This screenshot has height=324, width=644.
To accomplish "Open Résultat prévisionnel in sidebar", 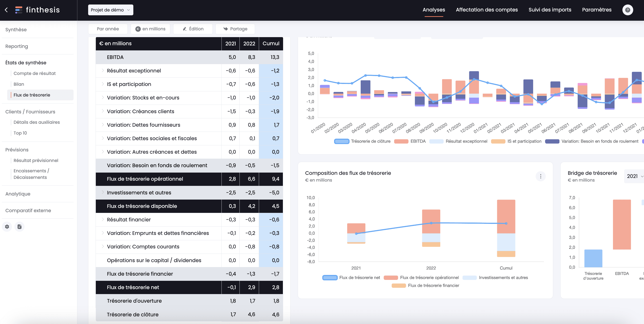I will pyautogui.click(x=36, y=160).
